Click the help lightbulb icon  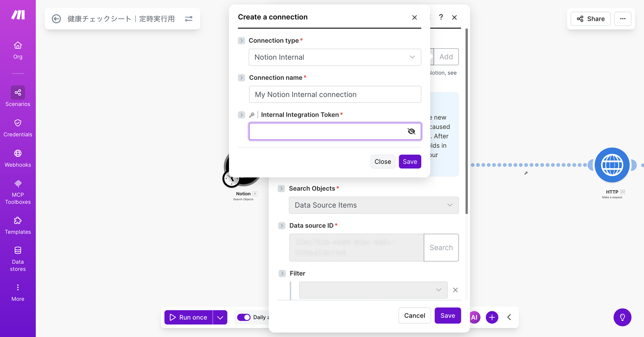point(622,317)
